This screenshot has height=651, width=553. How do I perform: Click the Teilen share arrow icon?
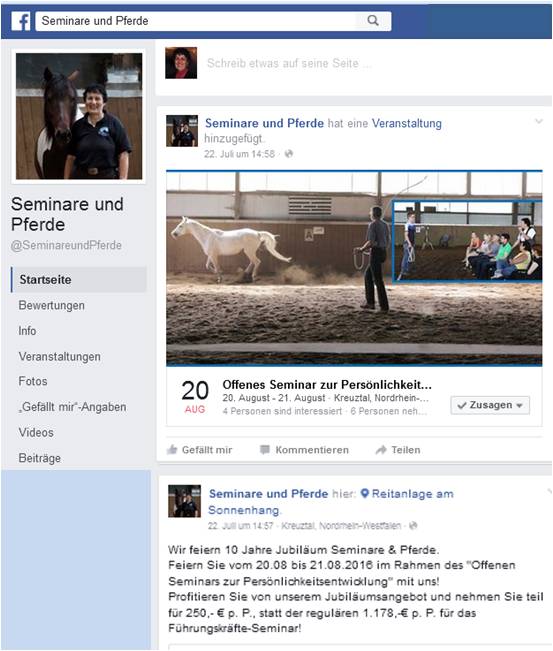(381, 450)
